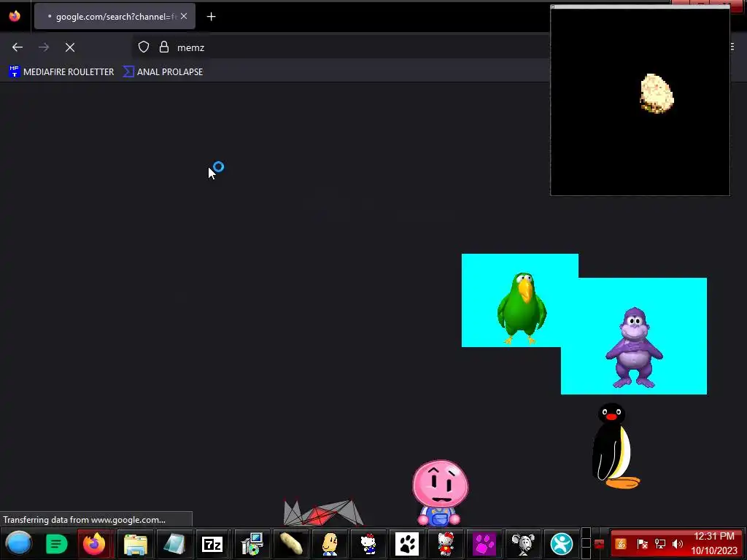Open the ANAL PROLAPSE bookmark
The width and height of the screenshot is (747, 560).
tap(163, 72)
